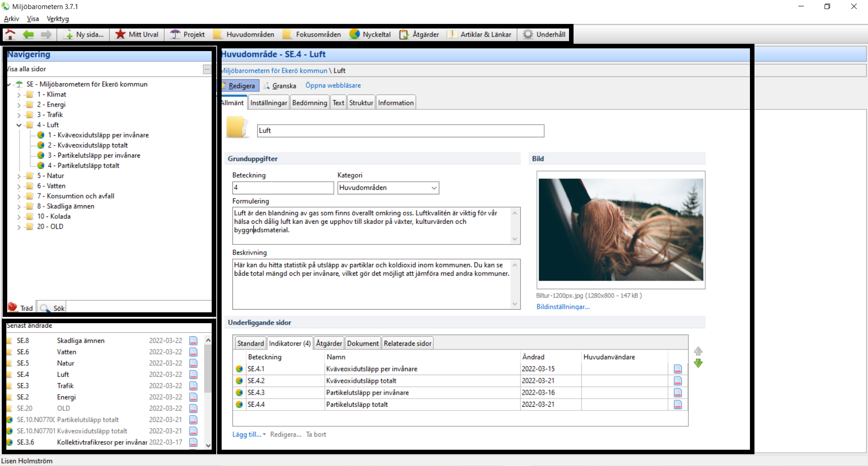868x466 pixels.
Task: Move item down with green arrow
Action: pyautogui.click(x=698, y=363)
